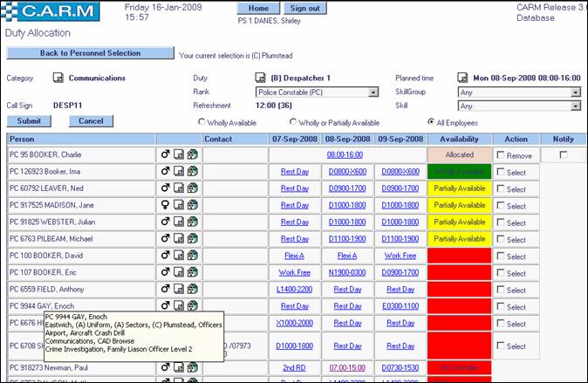588x383 pixels.
Task: Click the Duty lookup icon beside Despatcher 1
Action: coord(260,78)
